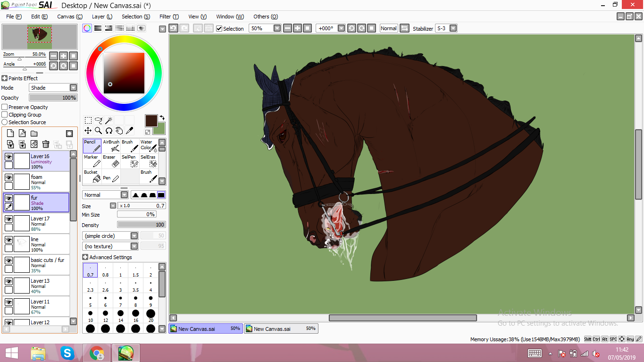Click the Undo arrow in toolbar
644x362 pixels.
(173, 28)
